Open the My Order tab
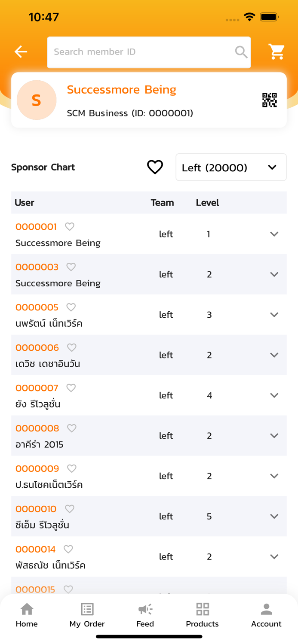The image size is (298, 644). pos(87,614)
